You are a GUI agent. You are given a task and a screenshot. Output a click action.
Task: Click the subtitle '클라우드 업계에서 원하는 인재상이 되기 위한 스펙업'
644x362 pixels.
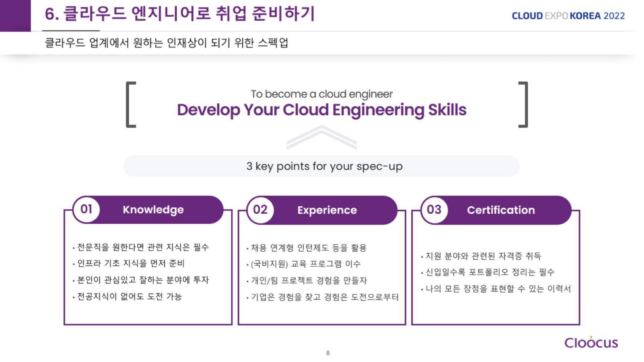coord(166,43)
